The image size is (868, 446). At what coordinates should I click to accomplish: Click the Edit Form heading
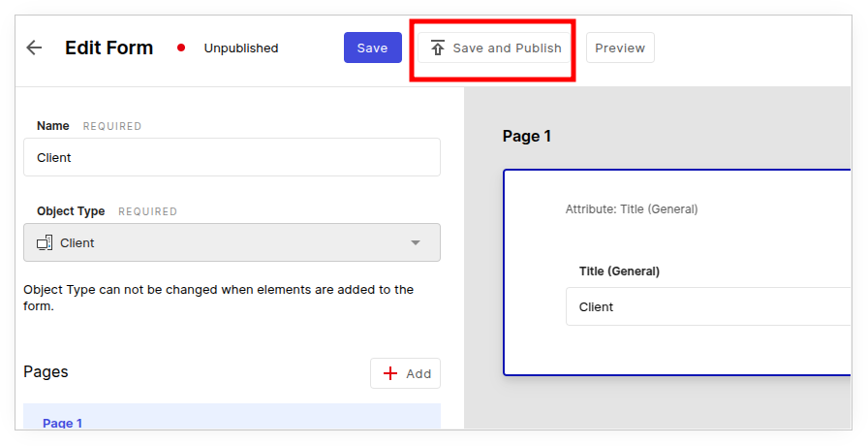coord(108,48)
